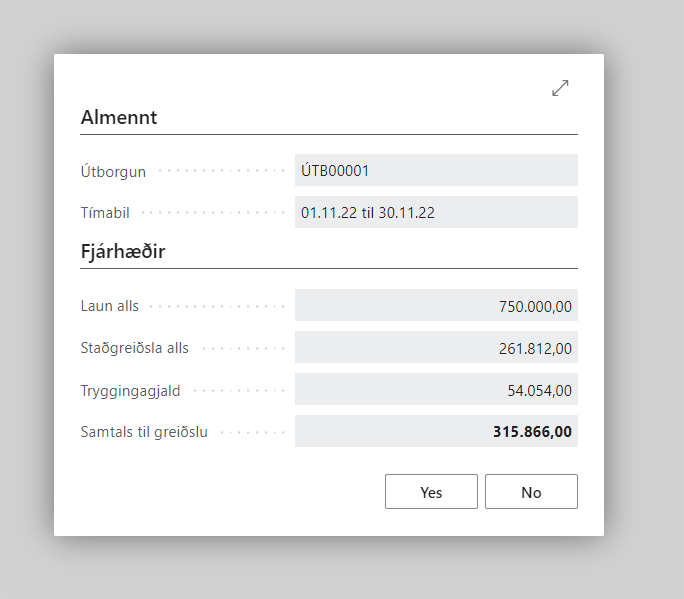Image resolution: width=684 pixels, height=599 pixels.
Task: Confirm by pressing the Yes button
Action: coord(431,492)
